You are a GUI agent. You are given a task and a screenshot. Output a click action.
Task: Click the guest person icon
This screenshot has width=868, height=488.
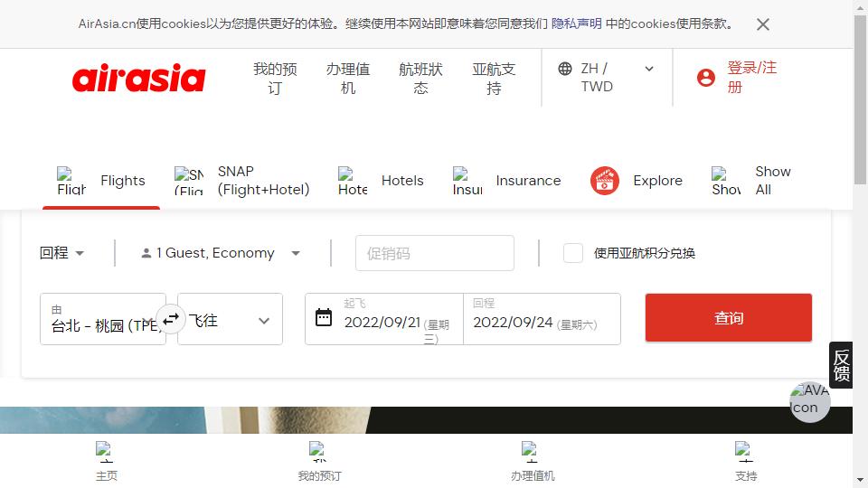pos(146,253)
